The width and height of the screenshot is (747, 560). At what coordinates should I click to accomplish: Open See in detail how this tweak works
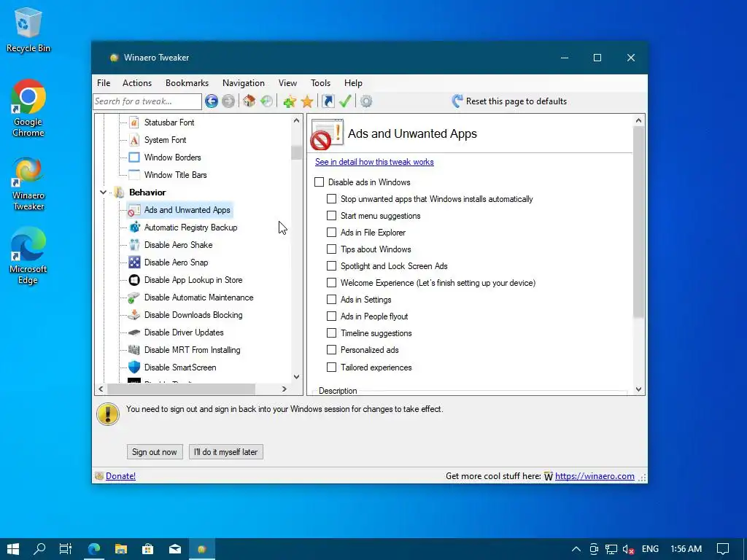click(x=374, y=162)
